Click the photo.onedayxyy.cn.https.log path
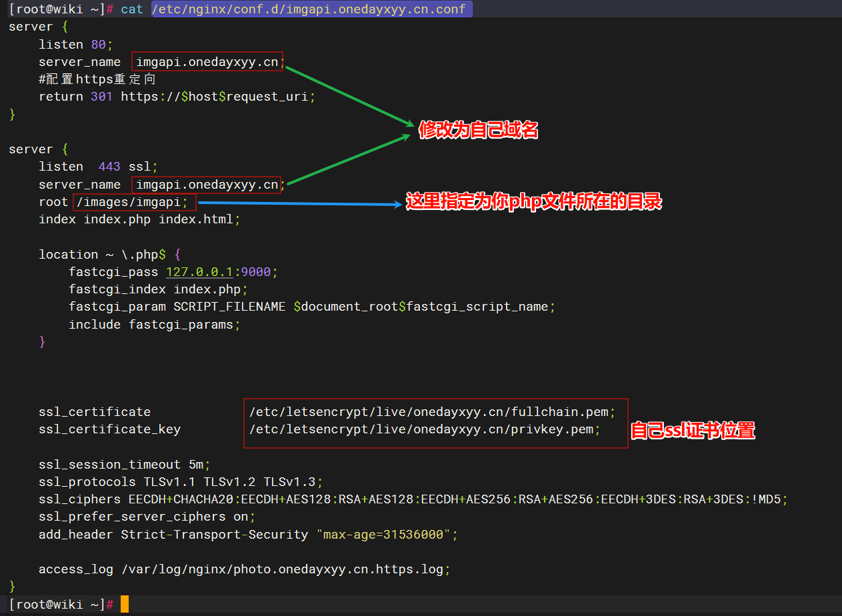This screenshot has height=616, width=842. [x=283, y=569]
